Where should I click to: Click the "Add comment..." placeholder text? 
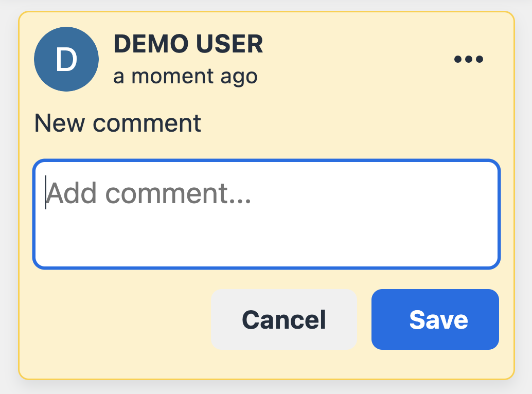149,193
